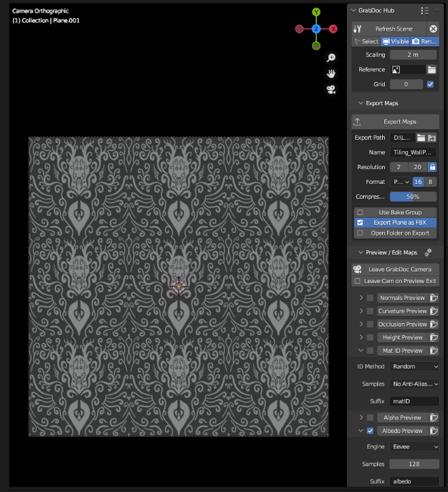Adjust the Compression 50% slider
This screenshot has height=492, width=448.
pos(413,197)
